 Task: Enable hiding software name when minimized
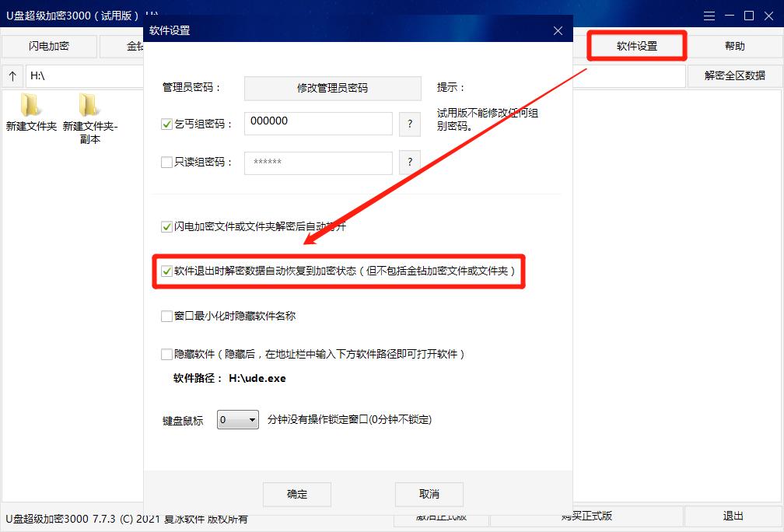coord(166,316)
